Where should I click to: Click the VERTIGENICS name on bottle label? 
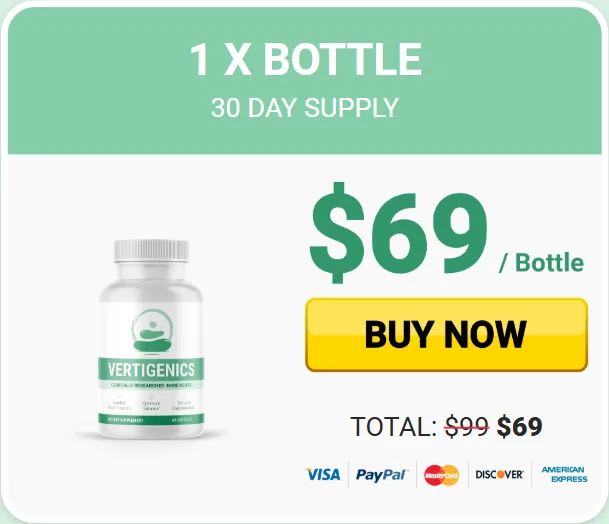[x=151, y=369]
